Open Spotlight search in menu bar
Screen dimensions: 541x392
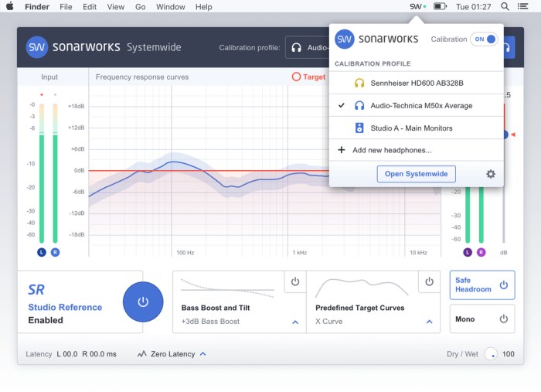pyautogui.click(x=505, y=7)
